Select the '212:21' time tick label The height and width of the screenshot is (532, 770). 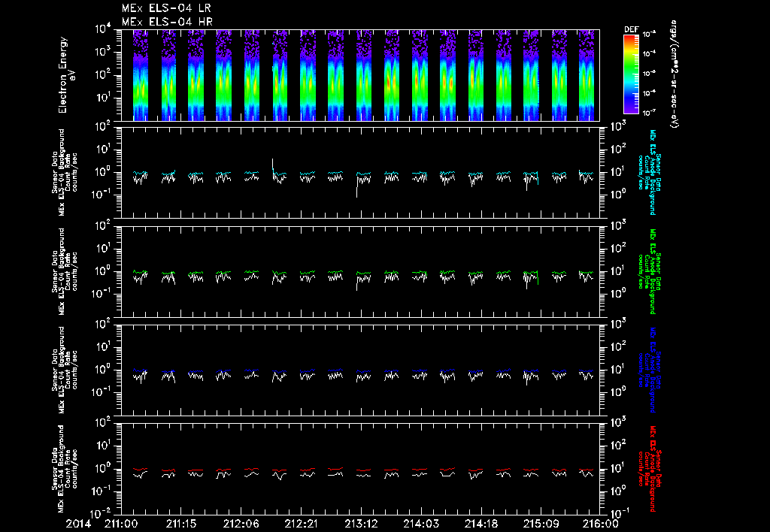click(x=301, y=524)
